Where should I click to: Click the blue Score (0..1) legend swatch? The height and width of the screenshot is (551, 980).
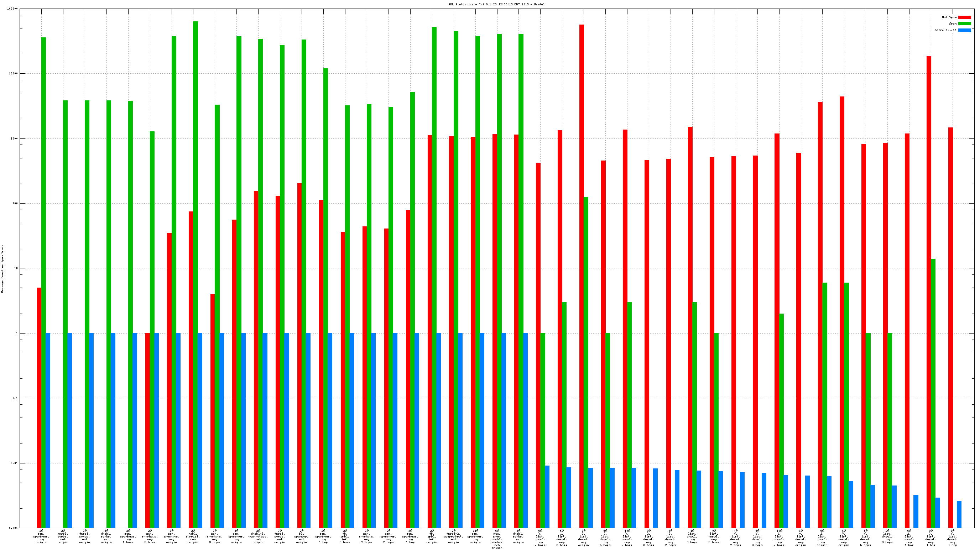(964, 30)
